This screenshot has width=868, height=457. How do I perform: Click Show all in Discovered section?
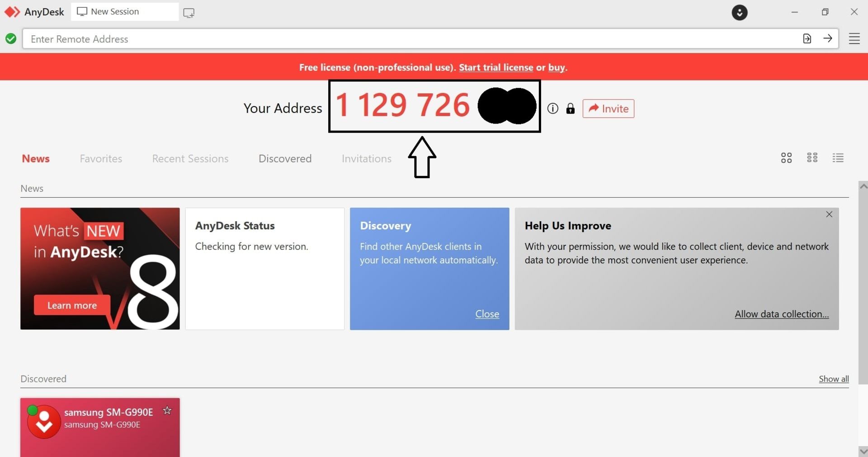pos(834,379)
